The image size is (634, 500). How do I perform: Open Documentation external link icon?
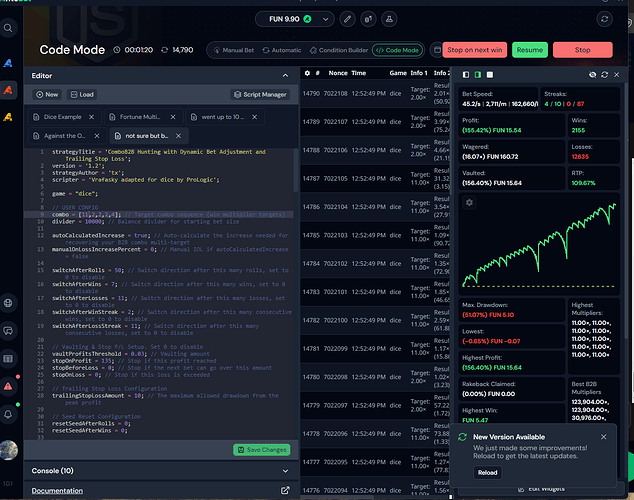[285, 490]
